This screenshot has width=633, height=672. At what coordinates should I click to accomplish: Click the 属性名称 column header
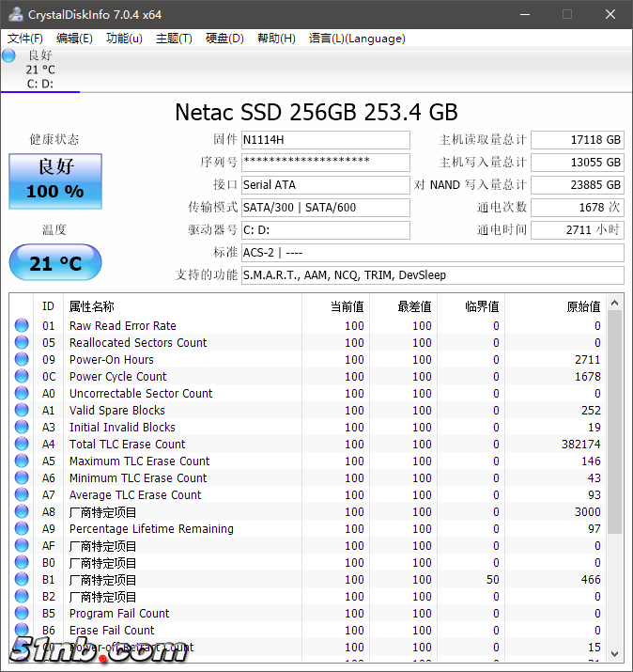[92, 306]
